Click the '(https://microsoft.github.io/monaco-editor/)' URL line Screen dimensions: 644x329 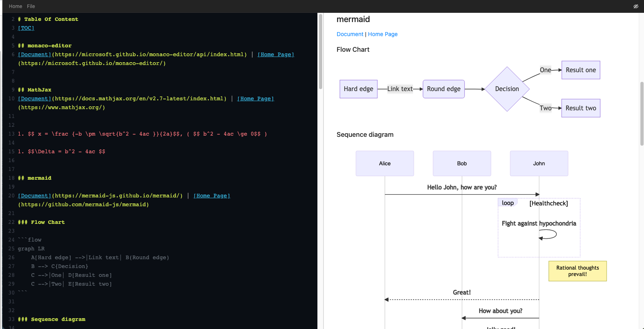(92, 63)
